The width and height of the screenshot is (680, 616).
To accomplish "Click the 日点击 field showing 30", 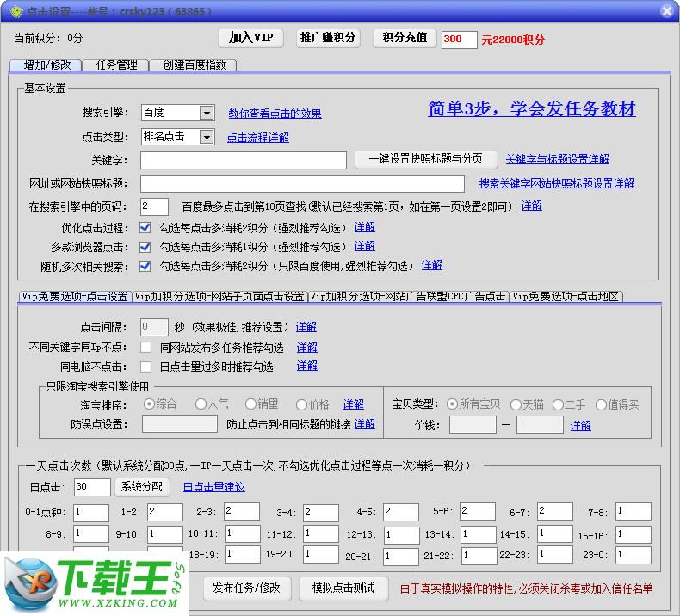I will pos(92,487).
